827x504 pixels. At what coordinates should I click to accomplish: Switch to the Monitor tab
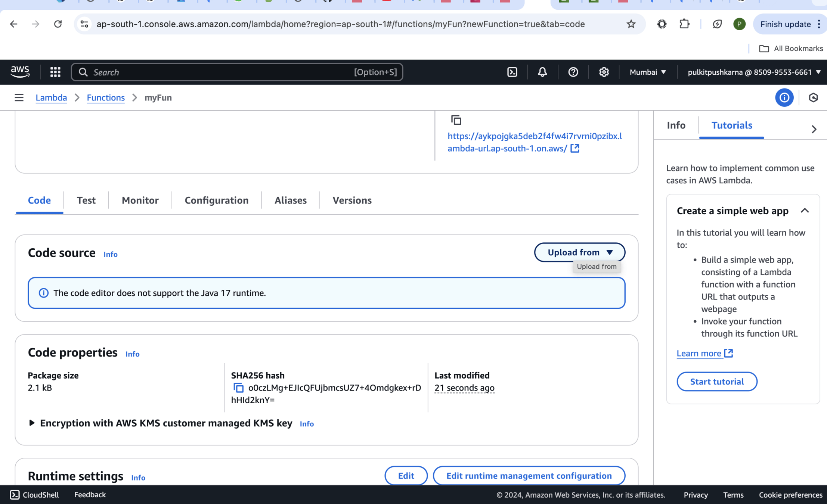(140, 200)
